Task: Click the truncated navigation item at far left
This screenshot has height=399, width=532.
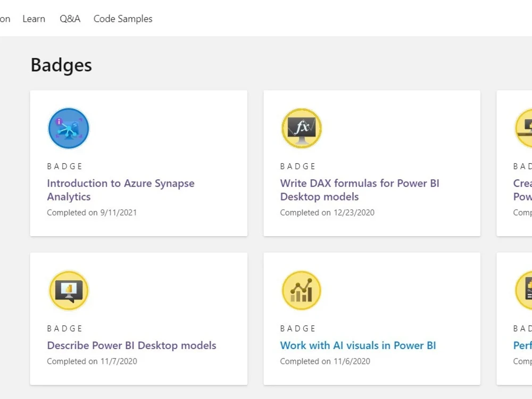Action: tap(4, 19)
